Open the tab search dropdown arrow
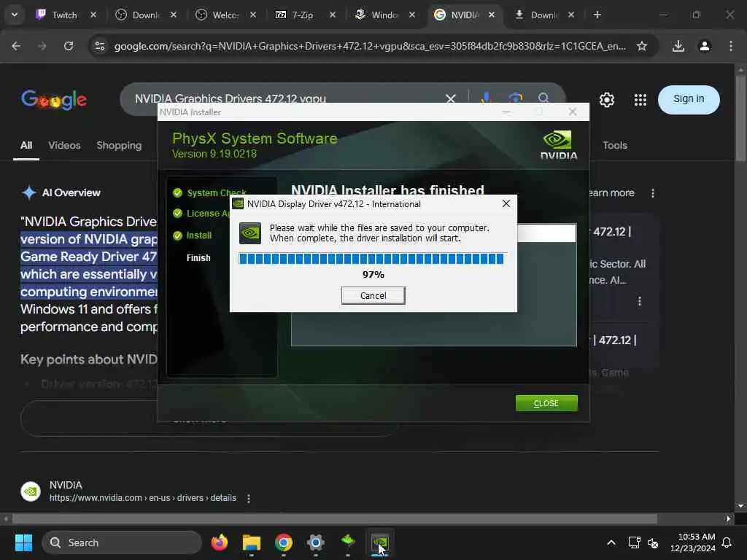 click(15, 15)
